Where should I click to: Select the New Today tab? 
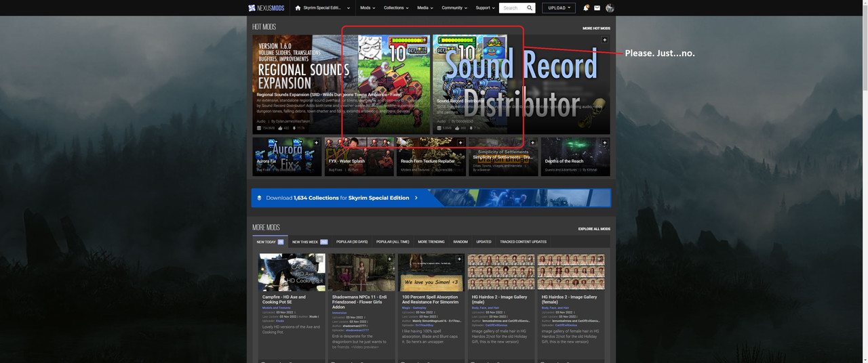coord(270,242)
